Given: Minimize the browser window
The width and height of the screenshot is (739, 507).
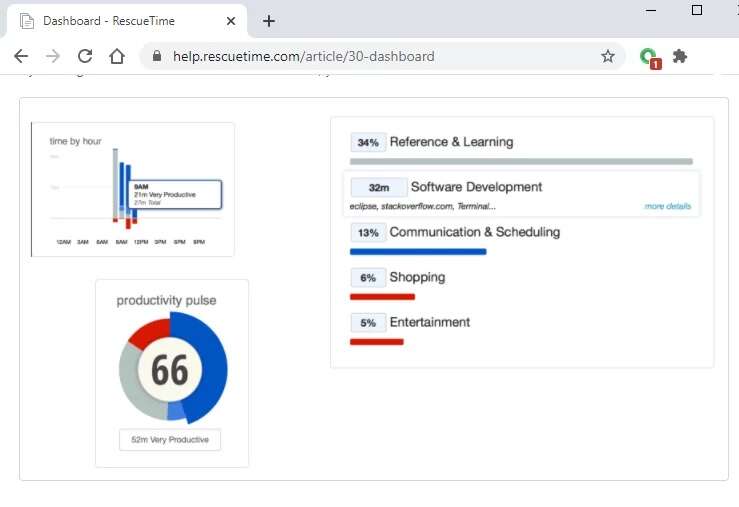Looking at the screenshot, I should point(651,10).
